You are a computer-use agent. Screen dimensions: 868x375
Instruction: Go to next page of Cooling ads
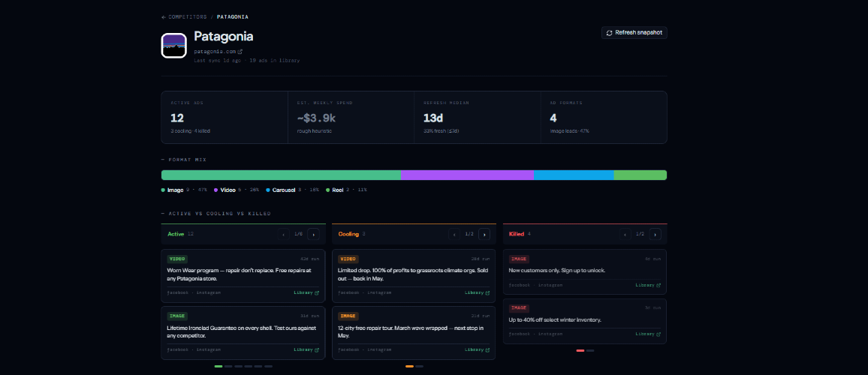click(484, 235)
